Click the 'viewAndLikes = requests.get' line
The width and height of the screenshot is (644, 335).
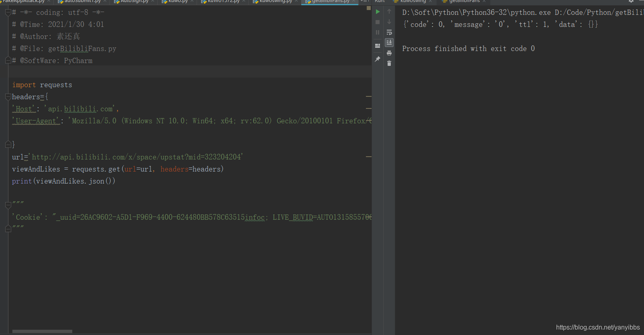[x=118, y=169]
